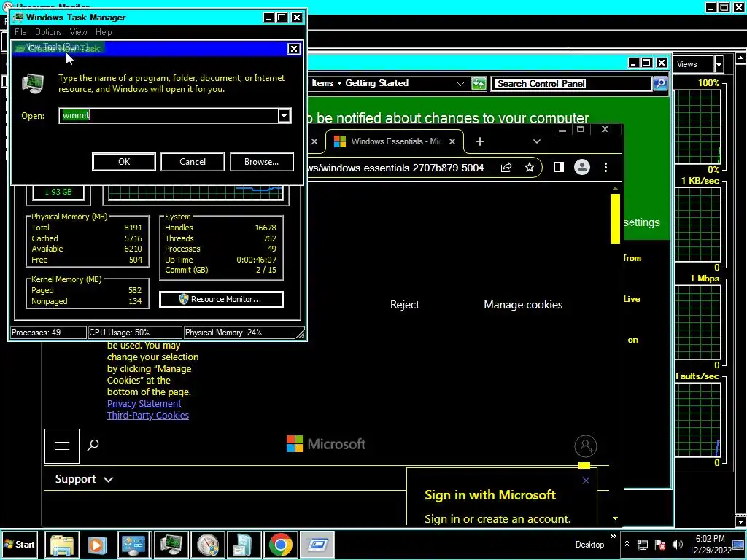Screen dimensions: 747x560
Task: Open Items breadcrumb dropdown arrow
Action: pos(340,83)
